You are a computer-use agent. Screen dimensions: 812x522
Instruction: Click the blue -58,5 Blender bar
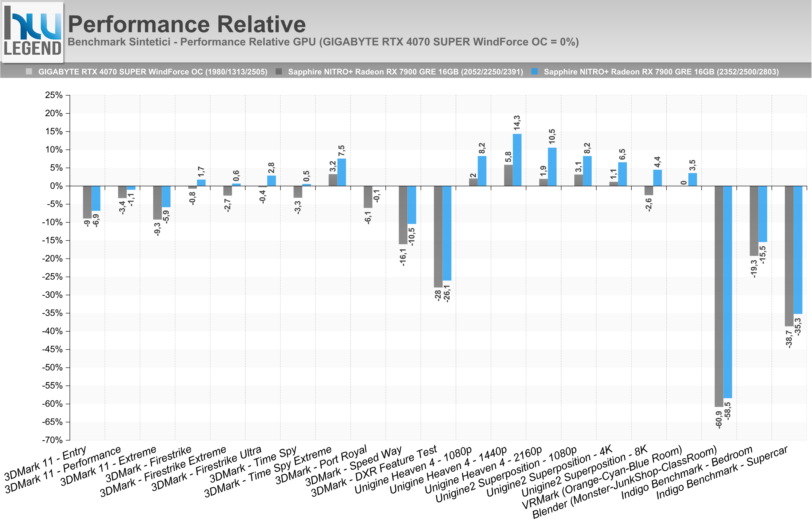(728, 292)
